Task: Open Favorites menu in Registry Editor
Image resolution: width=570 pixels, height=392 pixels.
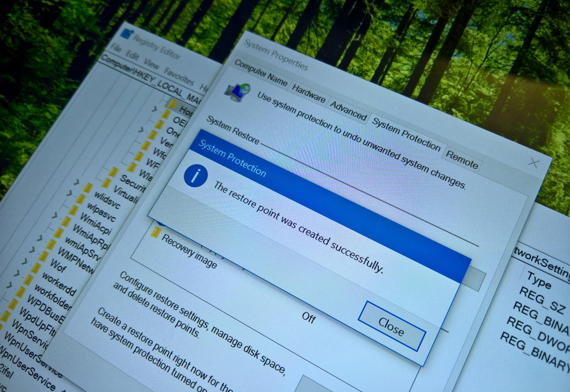Action: 179,77
